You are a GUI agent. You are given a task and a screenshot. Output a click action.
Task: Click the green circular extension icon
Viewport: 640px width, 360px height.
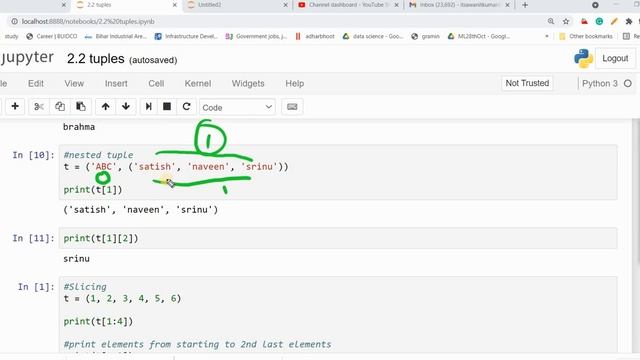(x=599, y=21)
